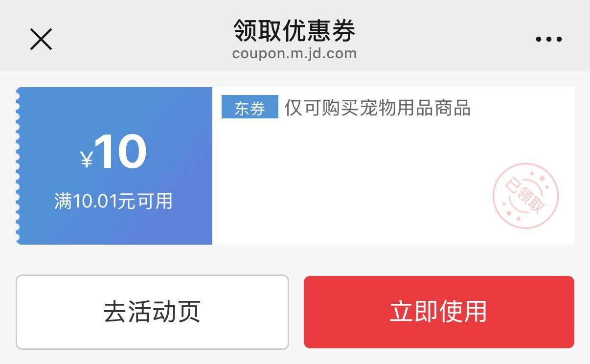
Task: Tap the 仅可购买宠物用品商品 description
Action: click(x=377, y=108)
